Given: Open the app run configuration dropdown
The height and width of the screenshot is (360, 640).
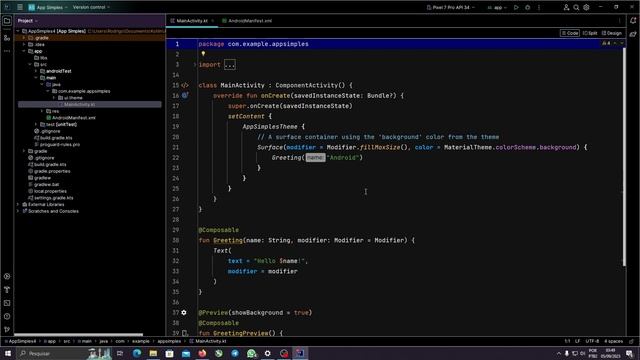Looking at the screenshot, I should point(498,7).
